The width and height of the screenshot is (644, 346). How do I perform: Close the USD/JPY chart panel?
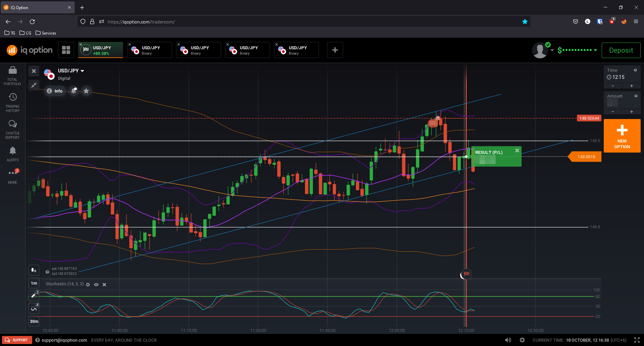point(34,71)
